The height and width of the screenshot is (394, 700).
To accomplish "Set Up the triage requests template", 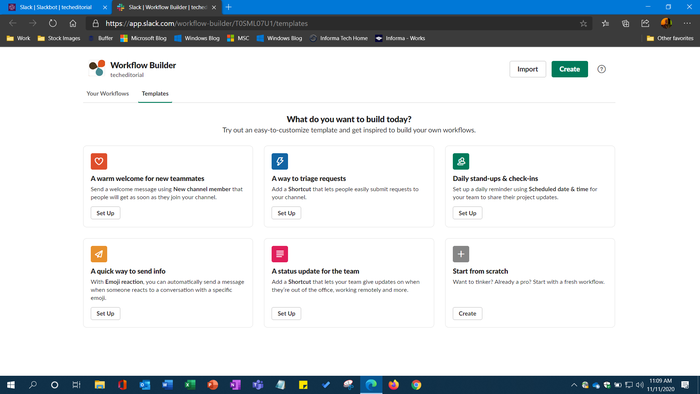I will click(286, 213).
